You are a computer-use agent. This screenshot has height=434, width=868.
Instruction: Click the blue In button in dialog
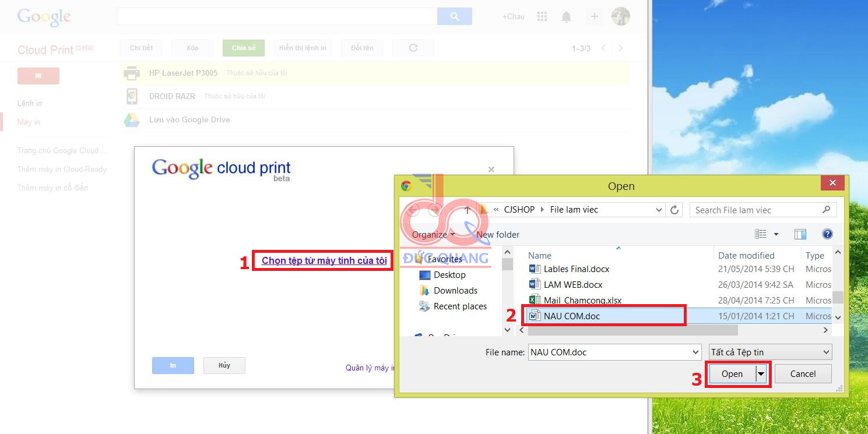(x=173, y=365)
